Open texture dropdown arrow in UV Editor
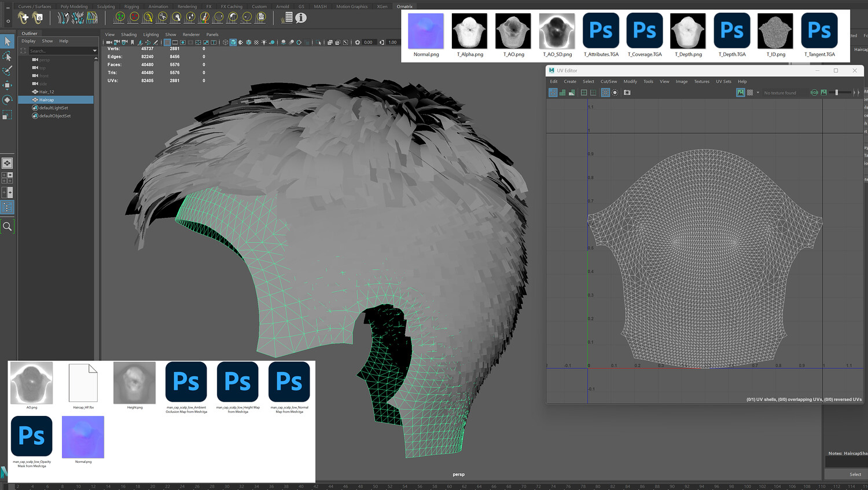Viewport: 868px width, 490px height. pyautogui.click(x=758, y=93)
